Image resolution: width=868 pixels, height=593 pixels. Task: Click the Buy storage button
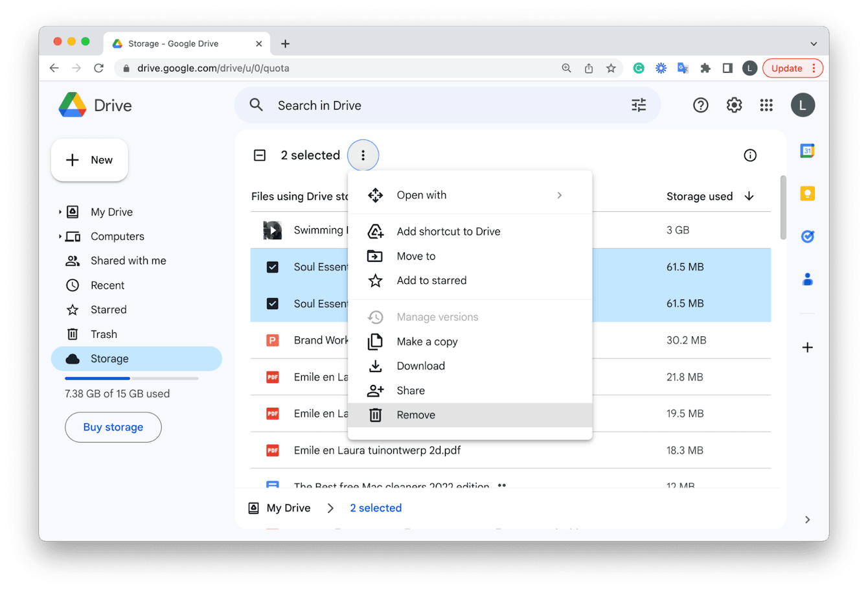click(113, 427)
